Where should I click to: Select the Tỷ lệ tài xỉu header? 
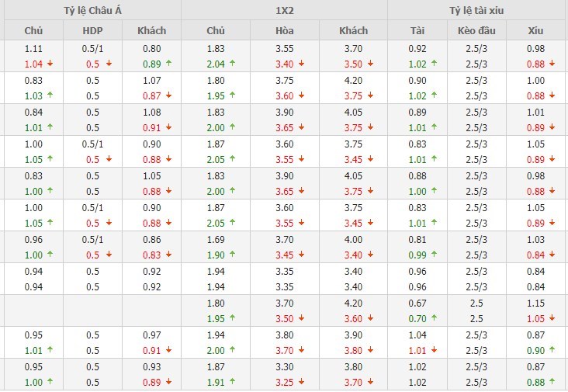477,10
